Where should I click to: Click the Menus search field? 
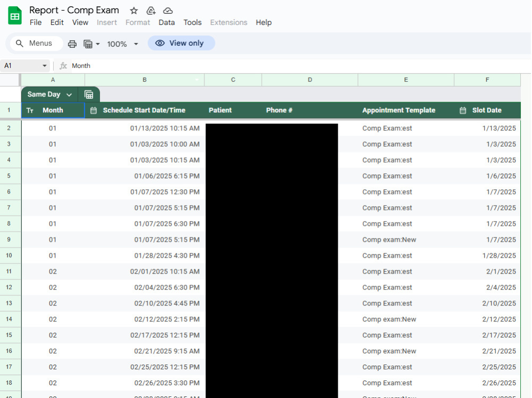click(37, 44)
